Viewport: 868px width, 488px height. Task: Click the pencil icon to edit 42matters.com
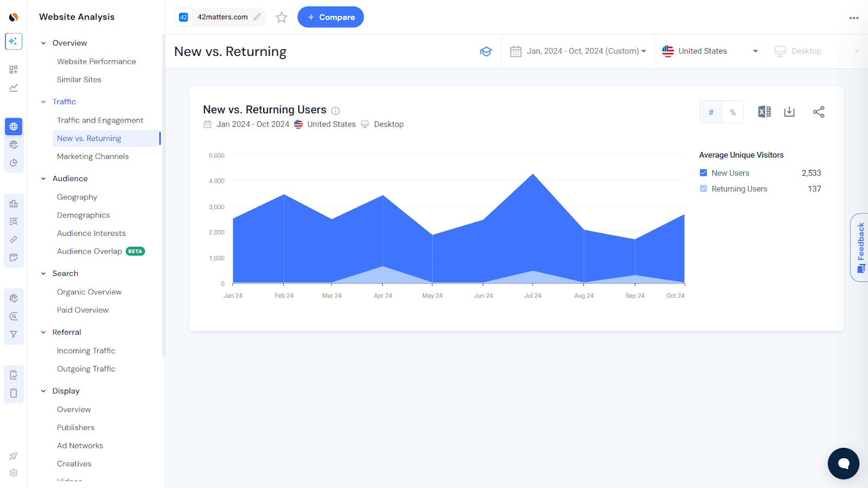click(x=257, y=17)
